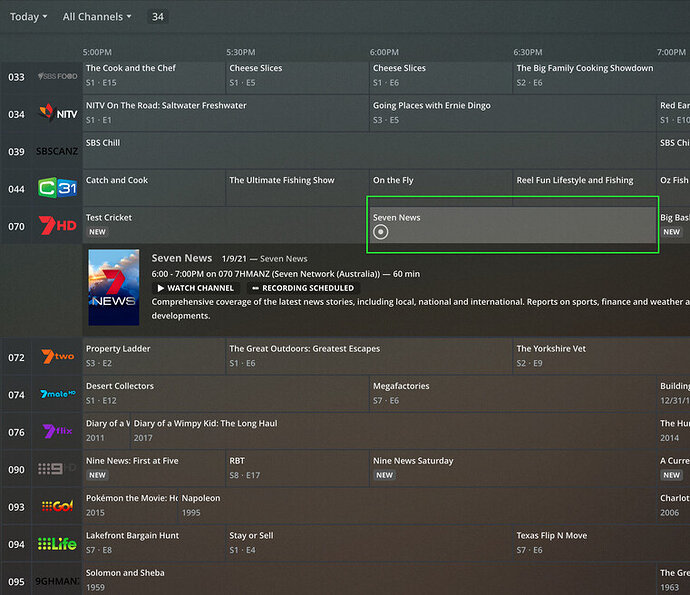Select the 9GHMANZ channel label
The height and width of the screenshot is (595, 690).
[57, 581]
